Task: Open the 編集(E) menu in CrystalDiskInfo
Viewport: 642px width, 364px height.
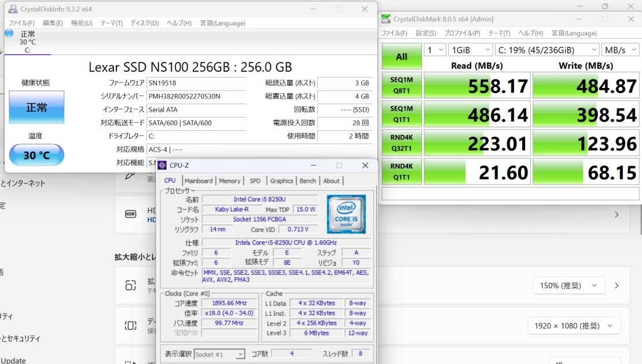Action: click(53, 23)
